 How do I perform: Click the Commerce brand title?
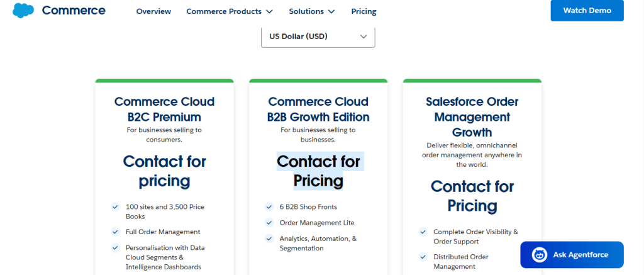pyautogui.click(x=74, y=10)
